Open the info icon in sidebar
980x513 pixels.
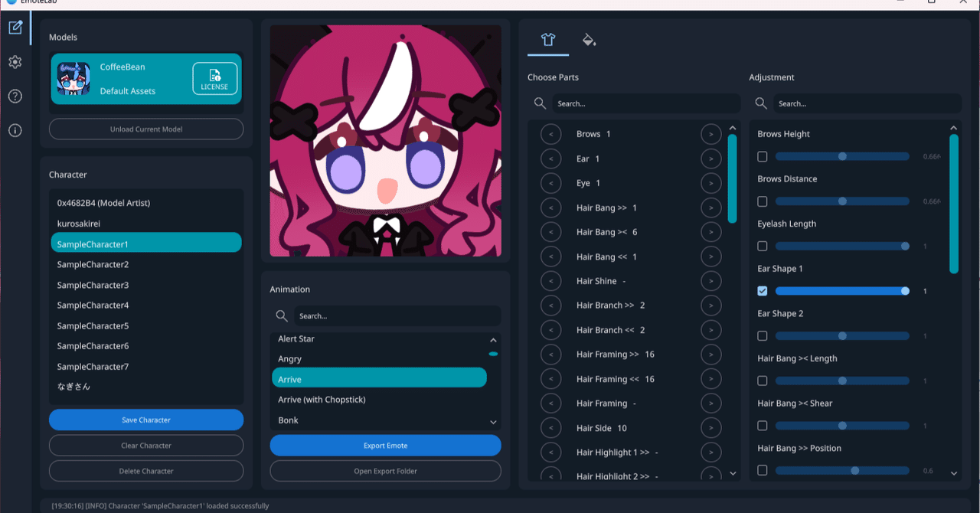click(x=15, y=131)
